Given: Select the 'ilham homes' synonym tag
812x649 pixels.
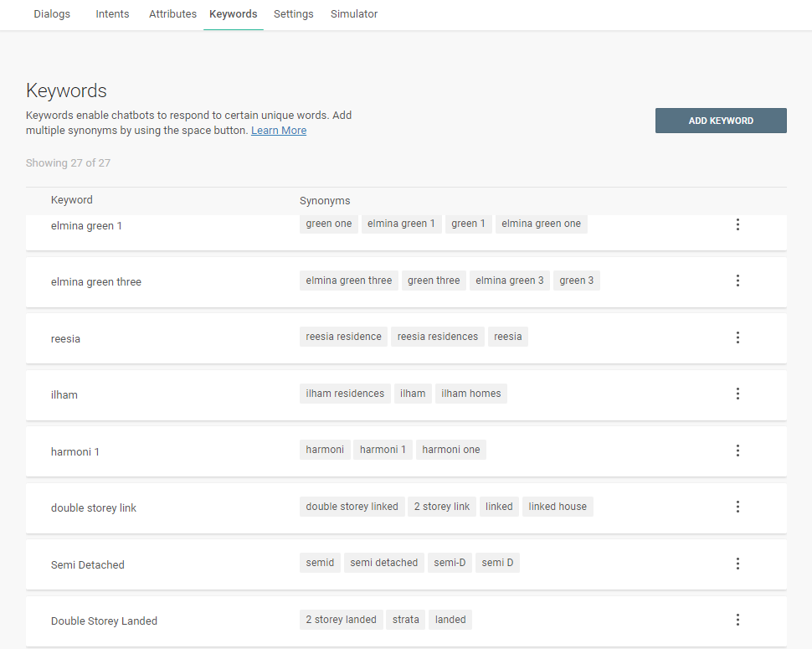Looking at the screenshot, I should click(471, 394).
